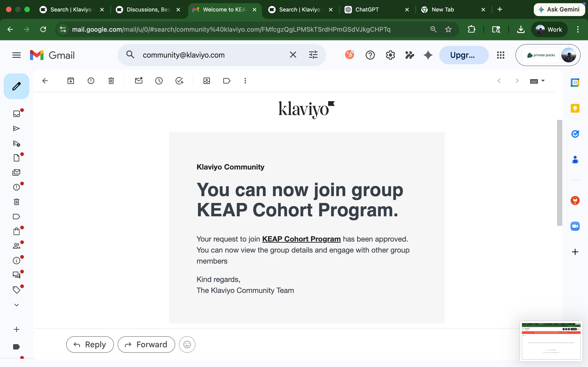Click the Reply button
This screenshot has width=588, height=367.
(90, 345)
